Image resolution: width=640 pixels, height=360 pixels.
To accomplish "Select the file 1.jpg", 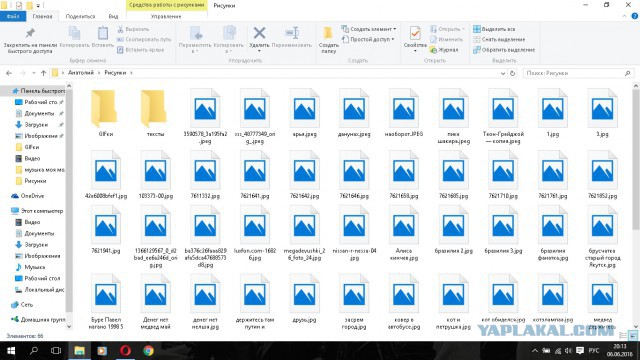I will coord(552,113).
